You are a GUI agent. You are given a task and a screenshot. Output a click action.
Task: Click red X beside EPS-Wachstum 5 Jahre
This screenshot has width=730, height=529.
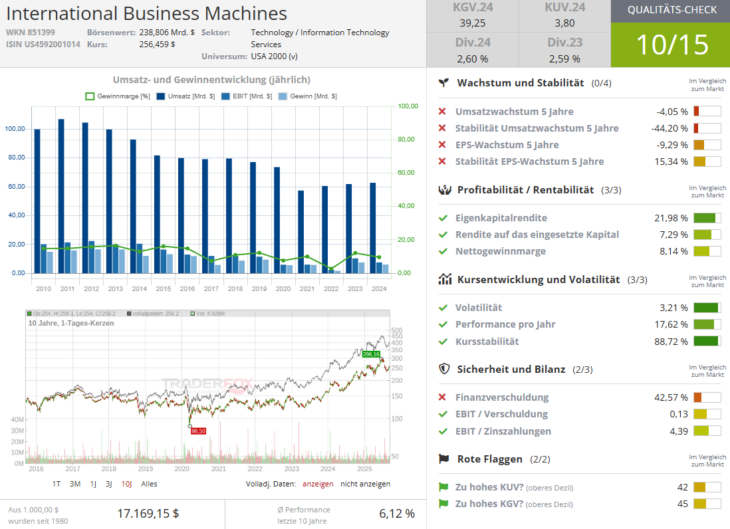(442, 145)
